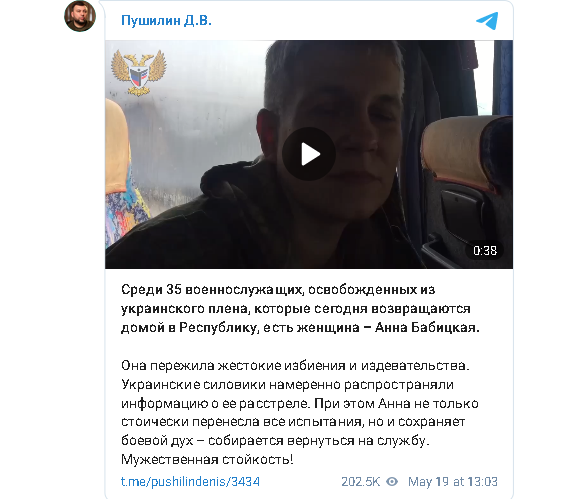Open the channel author's round avatar
Image resolution: width=575 pixels, height=499 pixels.
(x=80, y=16)
